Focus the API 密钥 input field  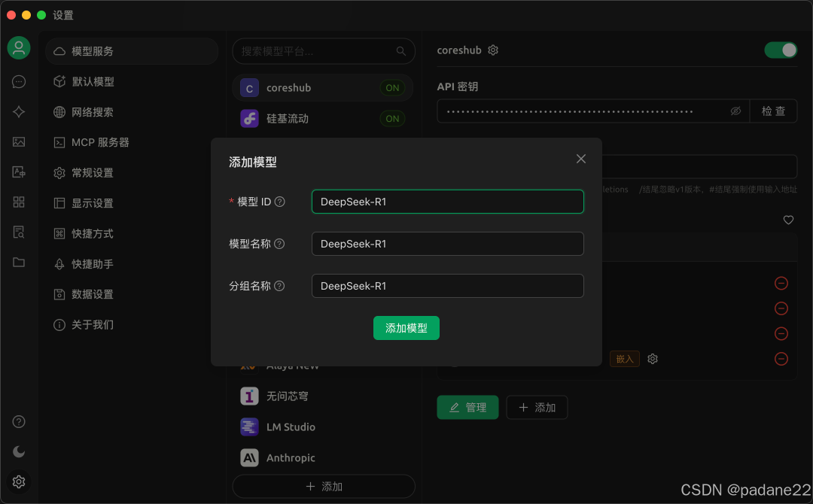click(x=593, y=111)
